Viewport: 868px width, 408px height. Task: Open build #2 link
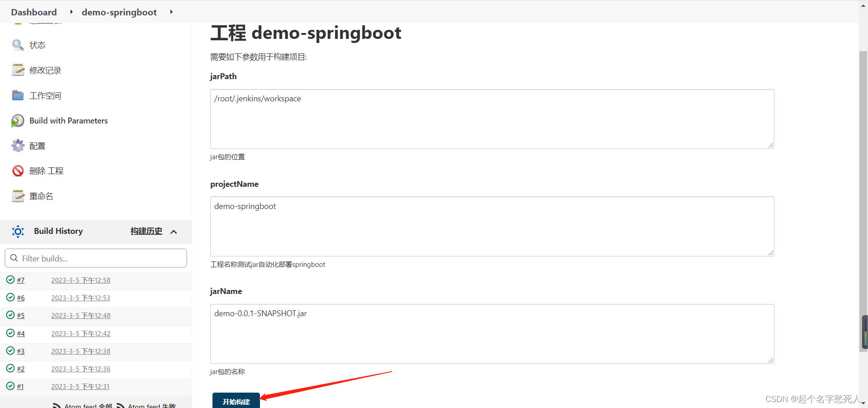point(21,369)
